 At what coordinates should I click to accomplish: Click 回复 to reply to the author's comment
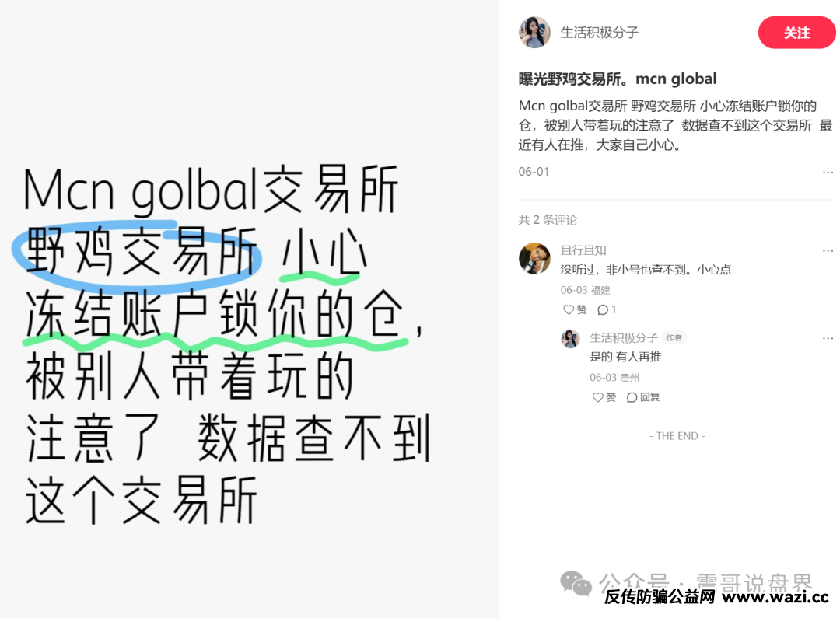[x=643, y=397]
